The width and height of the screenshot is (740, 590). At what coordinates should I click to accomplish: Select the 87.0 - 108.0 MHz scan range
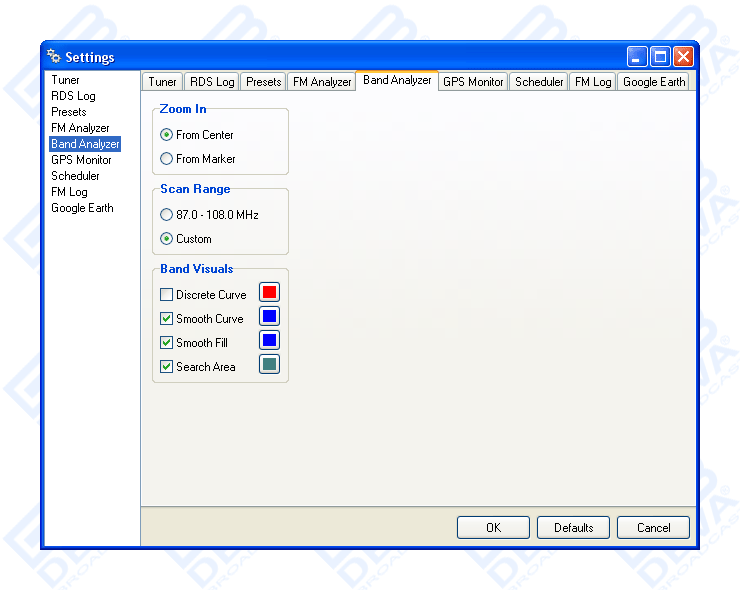click(167, 215)
